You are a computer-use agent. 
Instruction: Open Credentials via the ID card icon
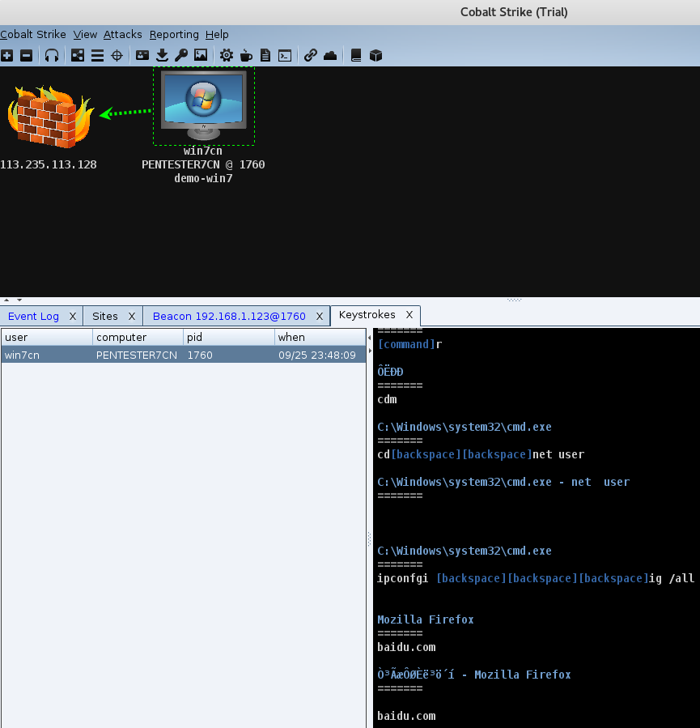pyautogui.click(x=142, y=56)
